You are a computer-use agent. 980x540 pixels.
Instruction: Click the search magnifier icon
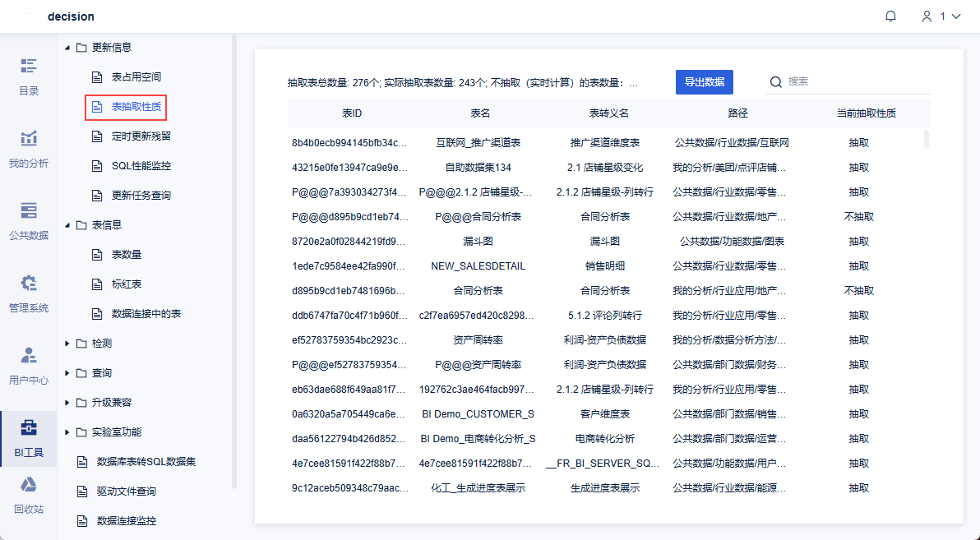[x=775, y=82]
